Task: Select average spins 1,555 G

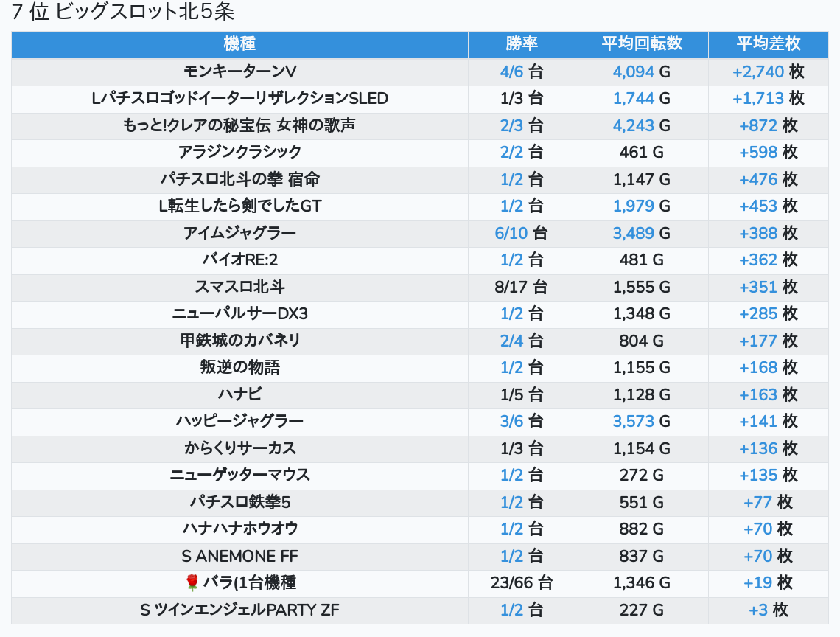Action: 641,287
